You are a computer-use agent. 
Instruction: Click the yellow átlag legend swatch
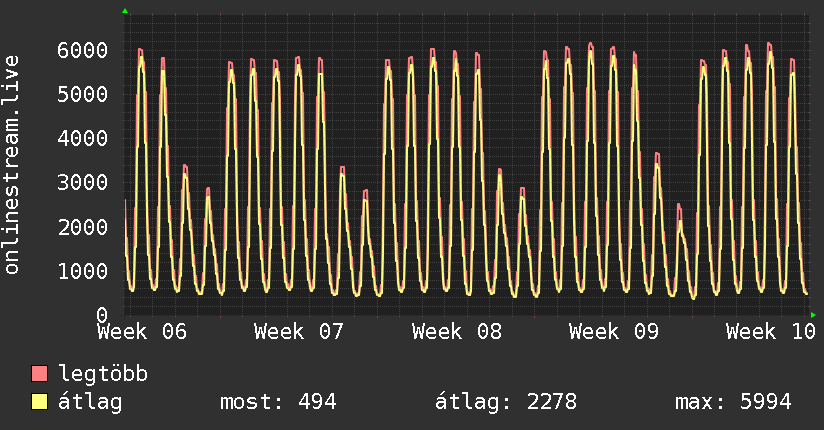click(39, 402)
